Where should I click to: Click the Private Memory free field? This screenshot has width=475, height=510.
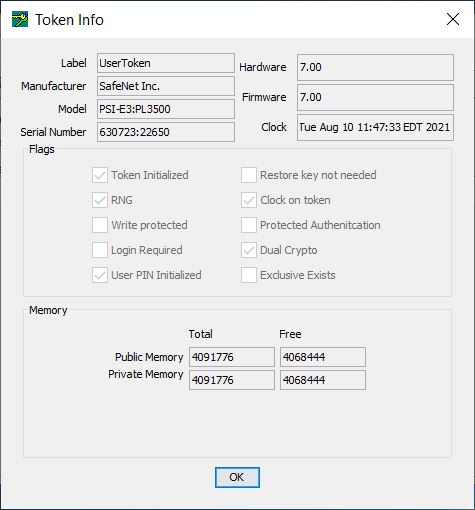pyautogui.click(x=323, y=380)
